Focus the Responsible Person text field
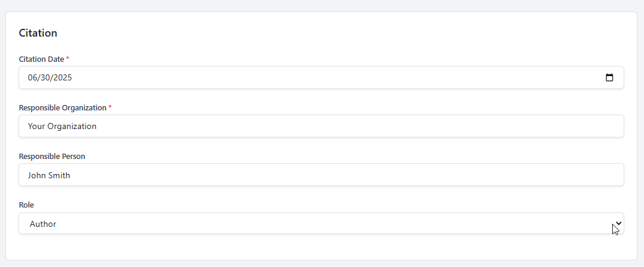 tap(321, 175)
